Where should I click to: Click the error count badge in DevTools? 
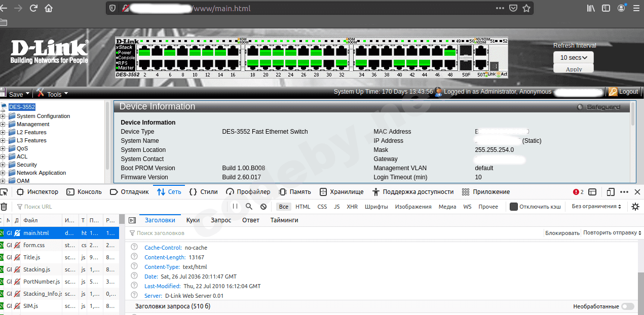pyautogui.click(x=578, y=192)
